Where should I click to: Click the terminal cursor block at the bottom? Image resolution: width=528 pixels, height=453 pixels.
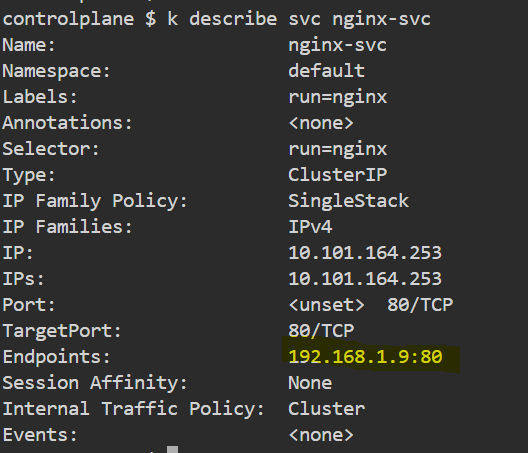172,449
